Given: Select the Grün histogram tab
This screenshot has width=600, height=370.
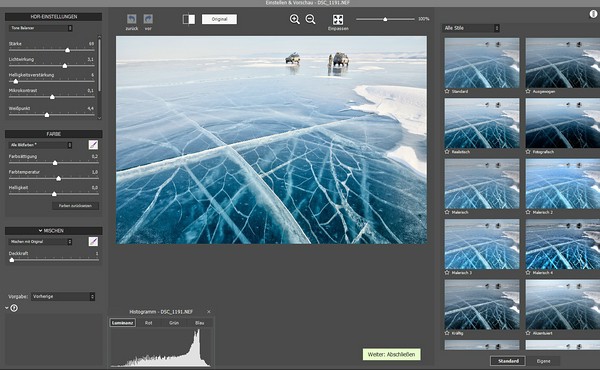Looking at the screenshot, I should coord(174,323).
